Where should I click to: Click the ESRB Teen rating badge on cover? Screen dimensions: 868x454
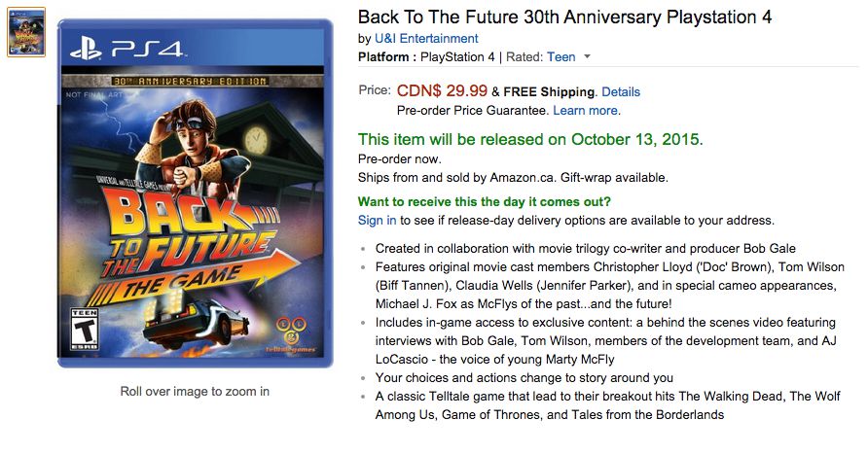pyautogui.click(x=86, y=330)
